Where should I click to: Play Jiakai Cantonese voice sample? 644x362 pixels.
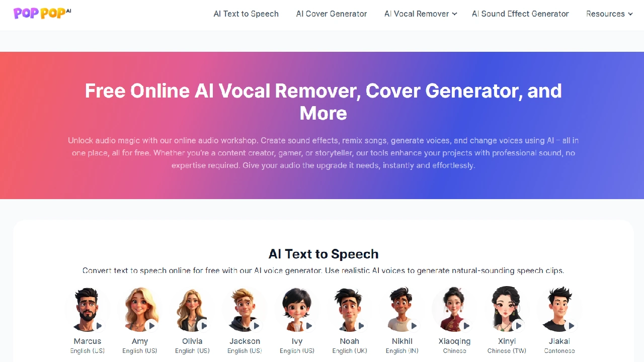(x=571, y=326)
